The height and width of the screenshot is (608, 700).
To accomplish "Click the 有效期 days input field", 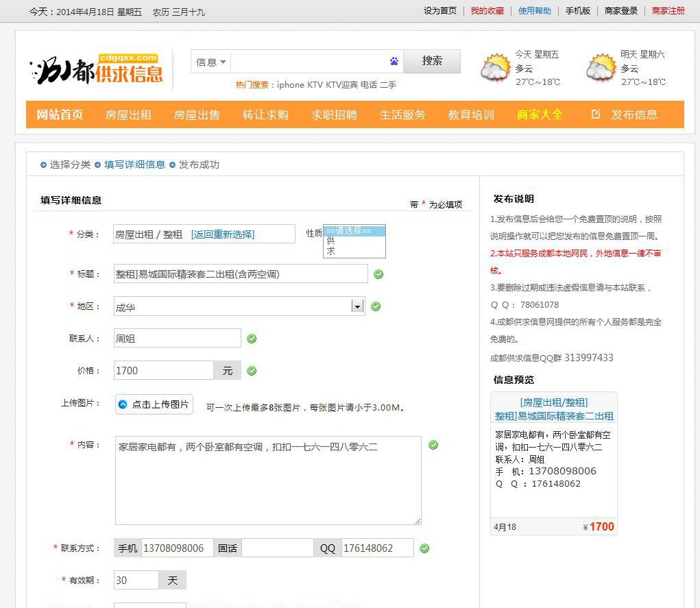I will point(136,580).
